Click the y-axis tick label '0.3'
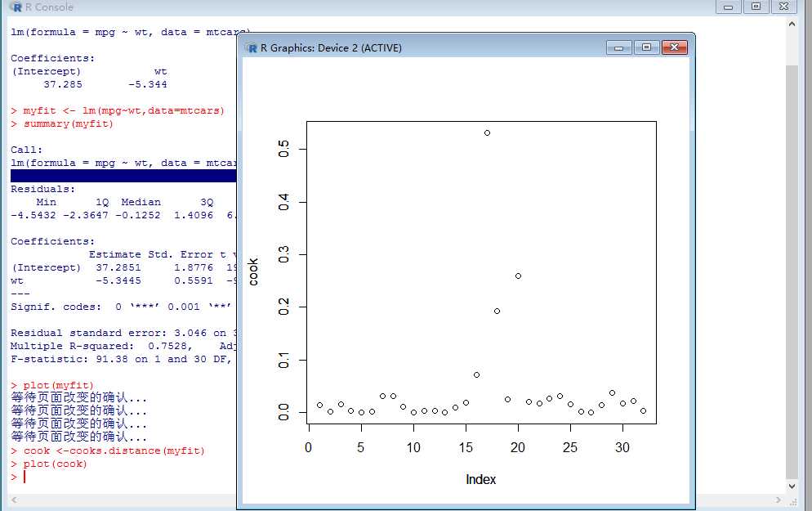The width and height of the screenshot is (812, 511). pos(283,254)
